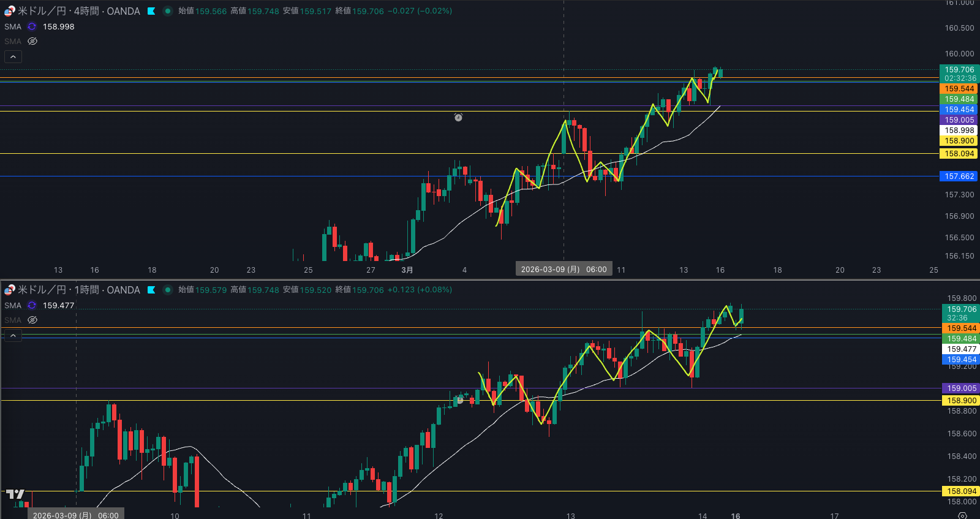This screenshot has height=519, width=980.
Task: Select the orange 159.544 price label on top chart
Action: (x=959, y=89)
